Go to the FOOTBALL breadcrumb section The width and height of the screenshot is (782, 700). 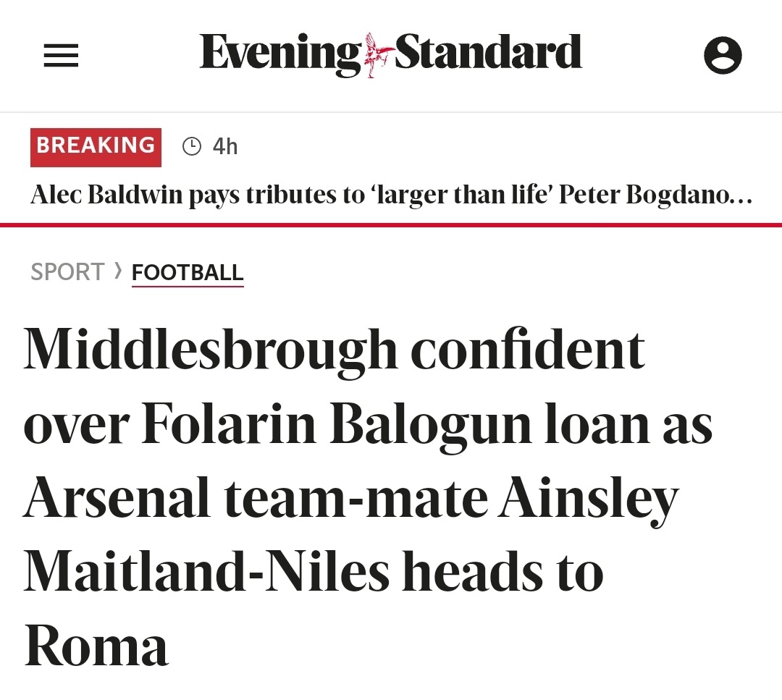pyautogui.click(x=188, y=273)
